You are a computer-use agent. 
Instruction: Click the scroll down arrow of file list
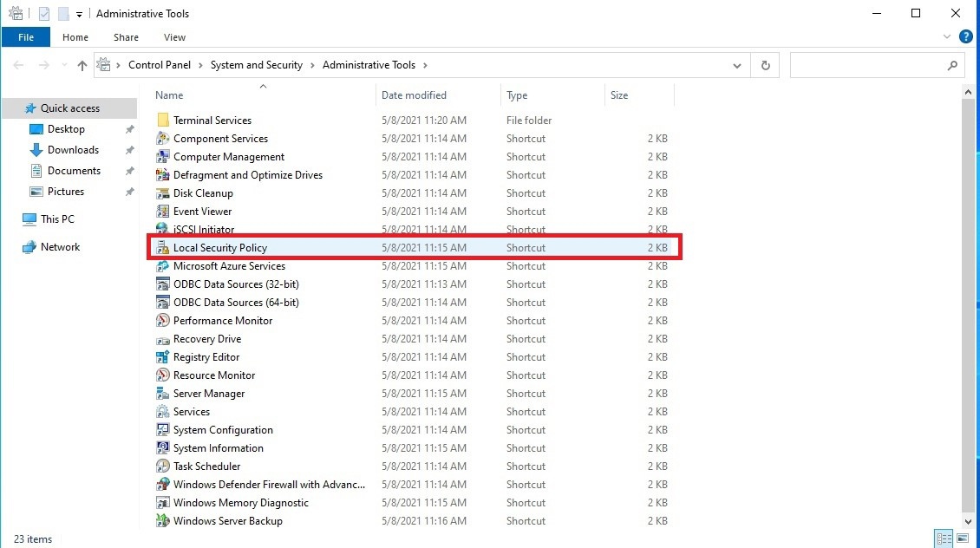(x=968, y=522)
